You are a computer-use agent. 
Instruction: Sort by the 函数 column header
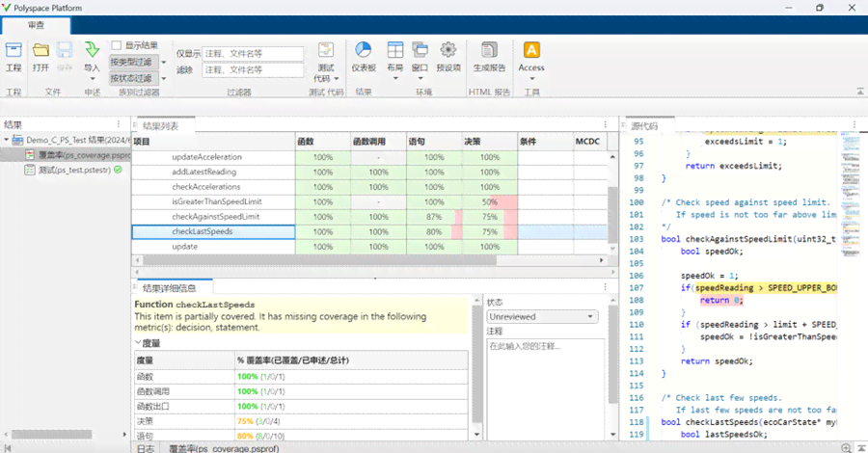[x=323, y=142]
